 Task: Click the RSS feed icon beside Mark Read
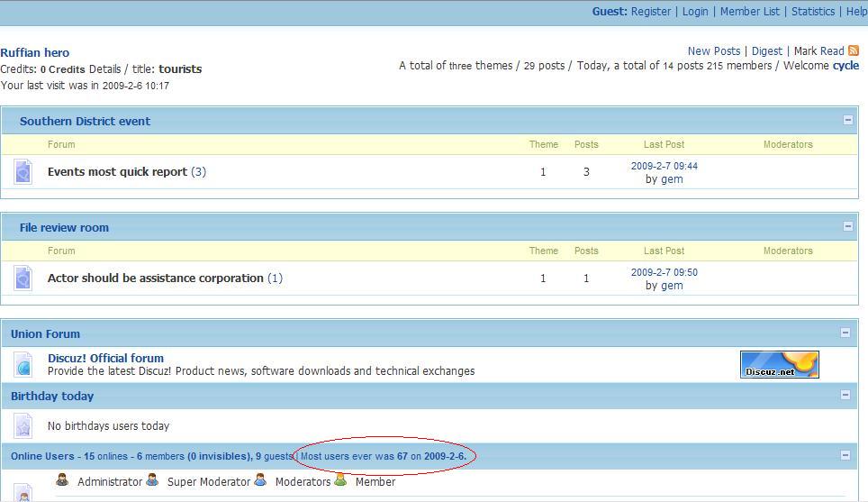854,50
